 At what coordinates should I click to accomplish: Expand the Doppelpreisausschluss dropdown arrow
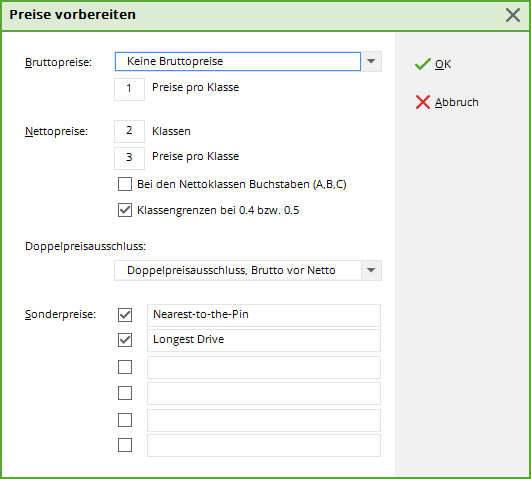[371, 270]
